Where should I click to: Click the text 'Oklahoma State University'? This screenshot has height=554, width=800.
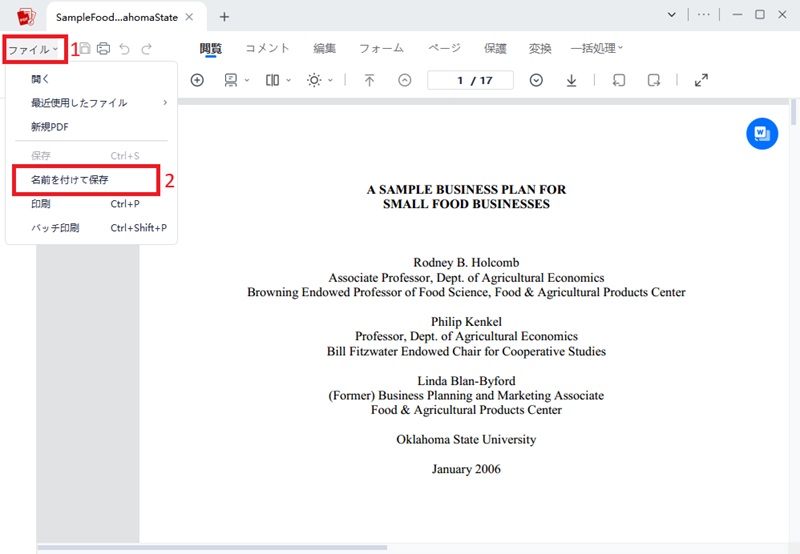pos(466,440)
